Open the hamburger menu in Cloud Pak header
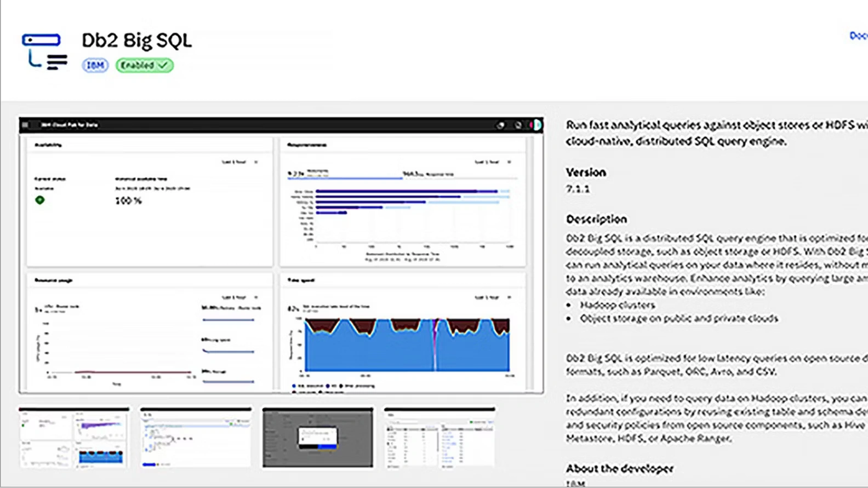This screenshot has height=488, width=868. pos(25,125)
